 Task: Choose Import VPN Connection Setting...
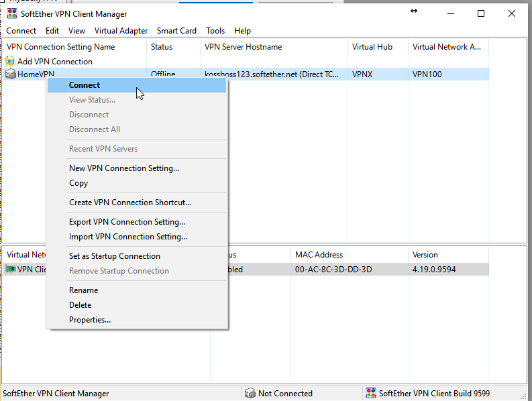coord(137,237)
